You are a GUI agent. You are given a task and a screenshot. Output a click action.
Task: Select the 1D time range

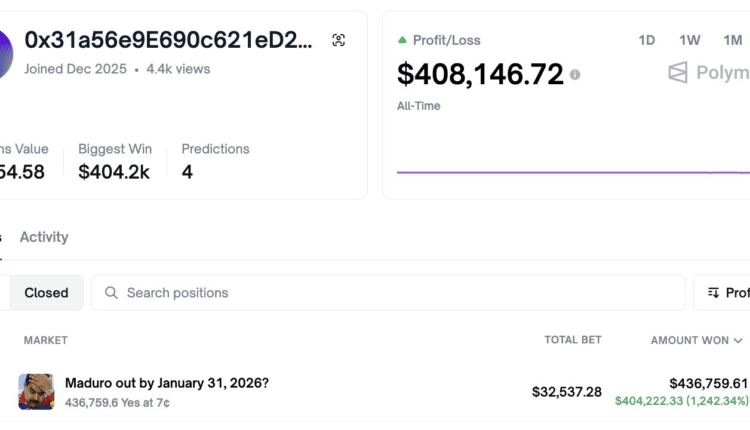pos(647,40)
